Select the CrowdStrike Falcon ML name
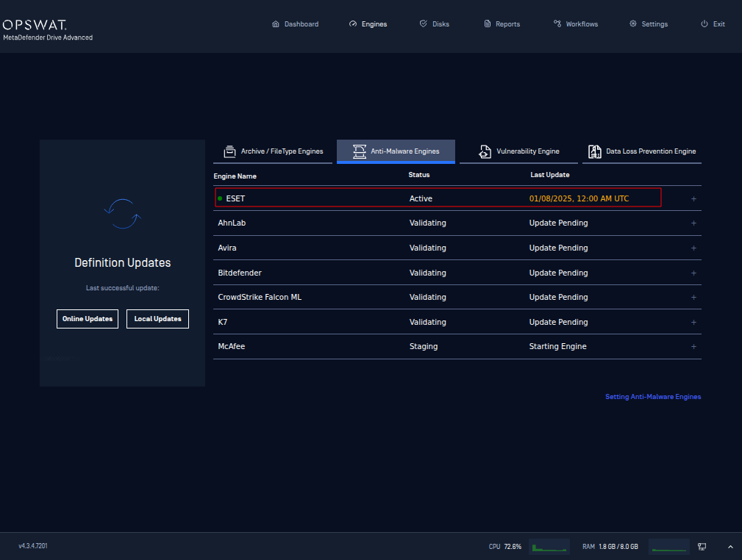Viewport: 742px width, 560px height. (x=260, y=297)
